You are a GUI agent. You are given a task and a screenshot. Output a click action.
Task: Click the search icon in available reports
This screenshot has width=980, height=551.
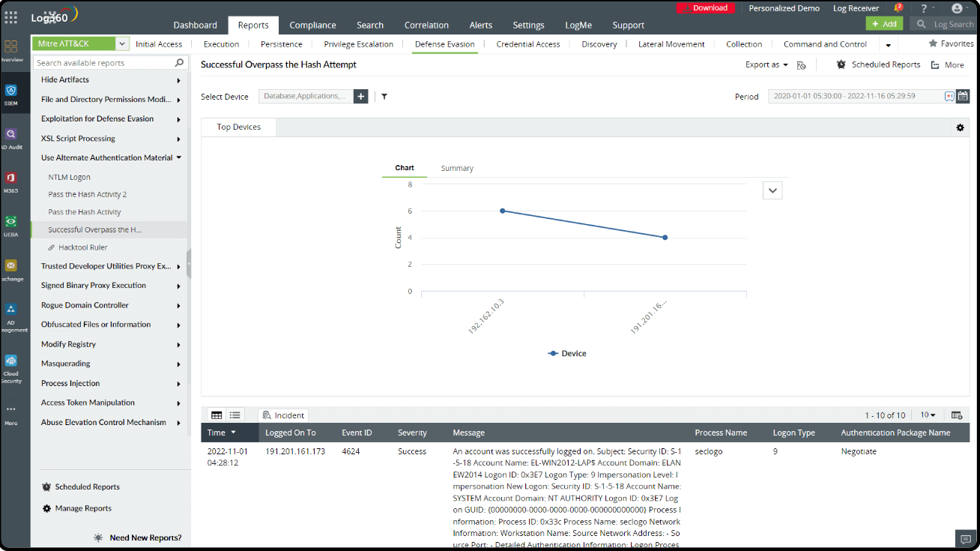pos(179,63)
